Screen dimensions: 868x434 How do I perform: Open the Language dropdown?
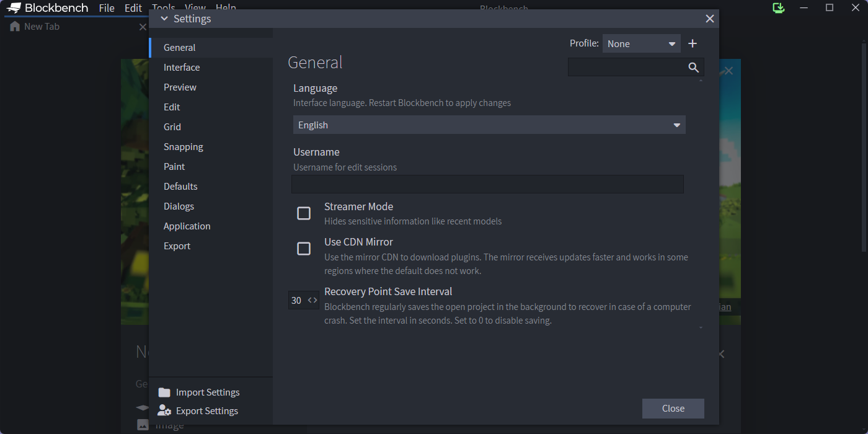coord(489,125)
